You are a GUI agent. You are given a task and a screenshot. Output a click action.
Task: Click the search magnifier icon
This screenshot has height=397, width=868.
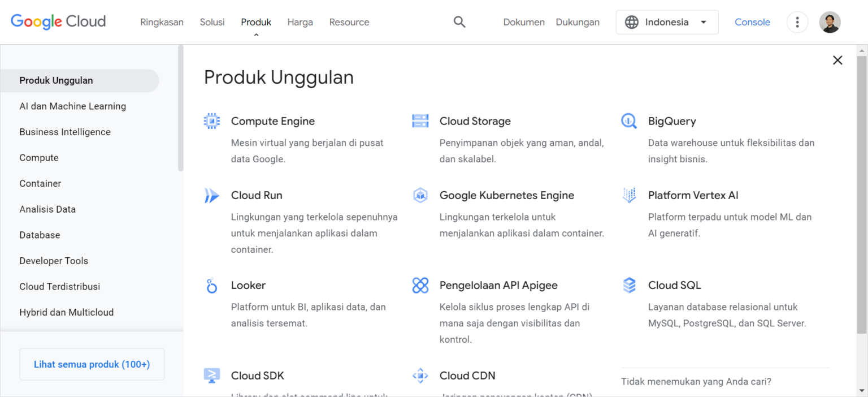tap(459, 21)
